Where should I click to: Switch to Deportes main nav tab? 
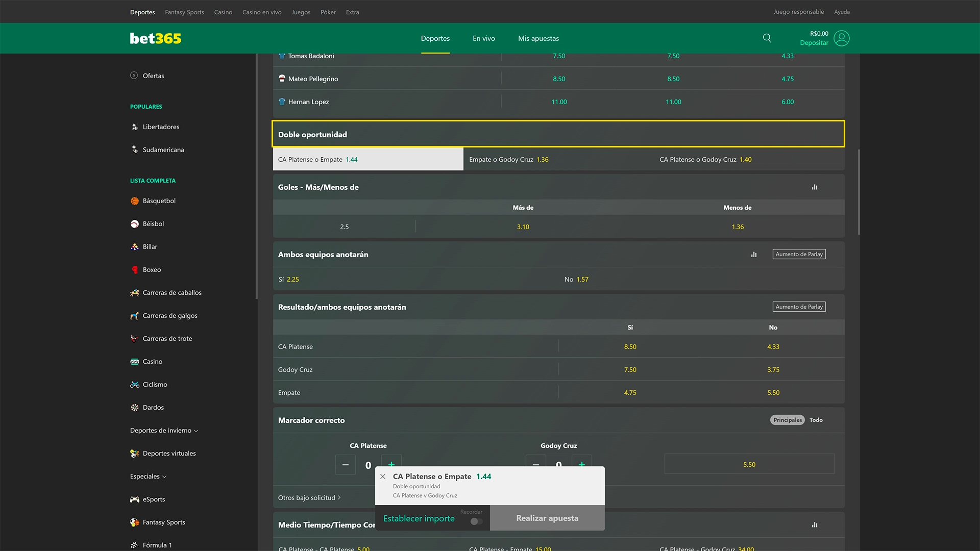435,38
